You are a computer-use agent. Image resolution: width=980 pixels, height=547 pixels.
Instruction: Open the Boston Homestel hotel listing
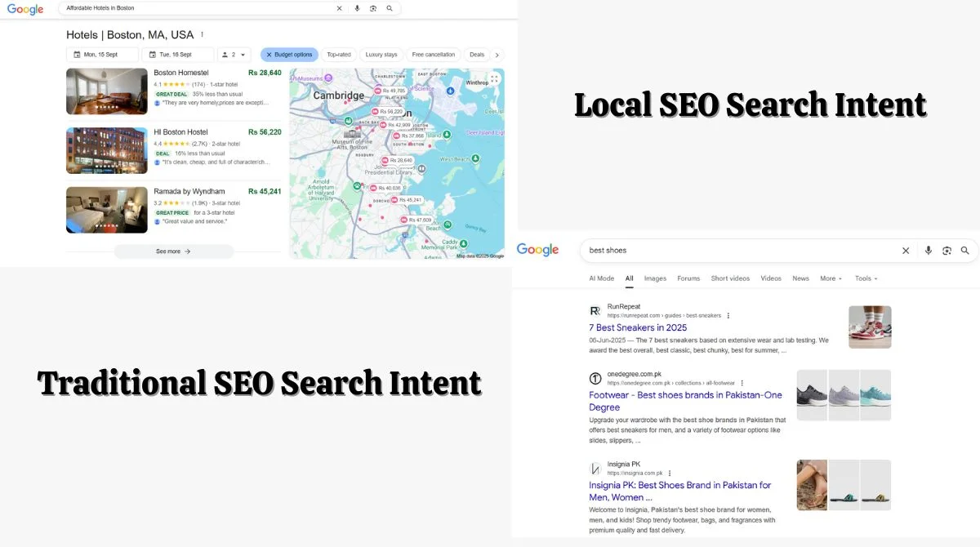coord(181,73)
